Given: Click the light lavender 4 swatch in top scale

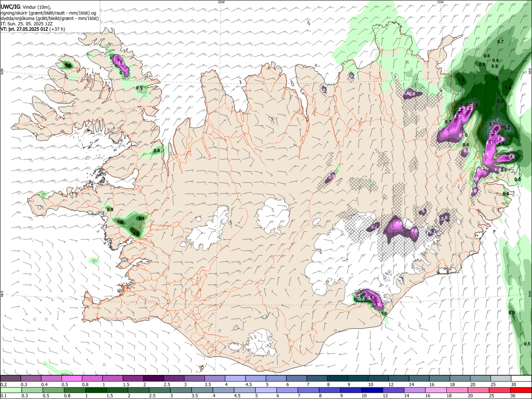Looking at the screenshot, I should (235, 379).
